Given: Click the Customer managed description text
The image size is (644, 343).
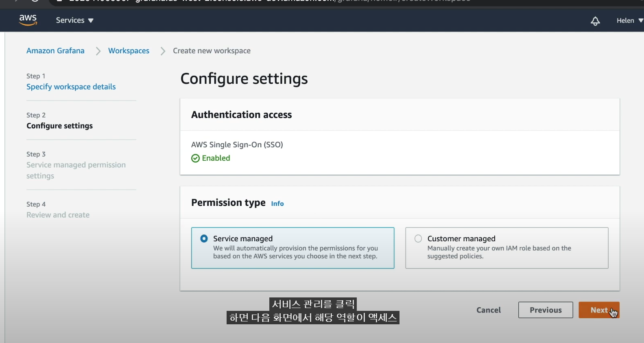Looking at the screenshot, I should 499,252.
